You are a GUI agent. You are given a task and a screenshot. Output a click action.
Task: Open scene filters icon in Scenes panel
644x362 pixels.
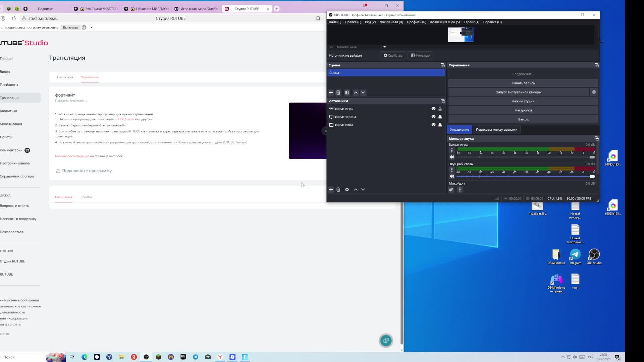click(x=347, y=93)
